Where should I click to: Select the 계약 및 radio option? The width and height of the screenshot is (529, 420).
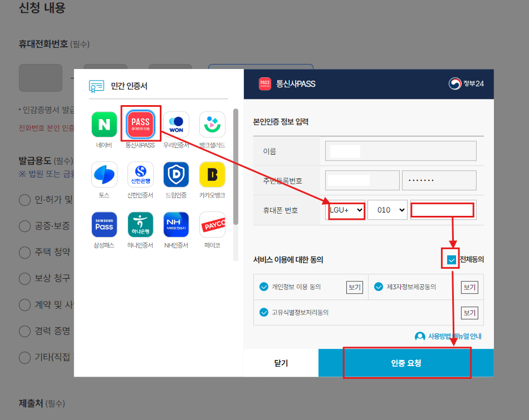(x=25, y=305)
